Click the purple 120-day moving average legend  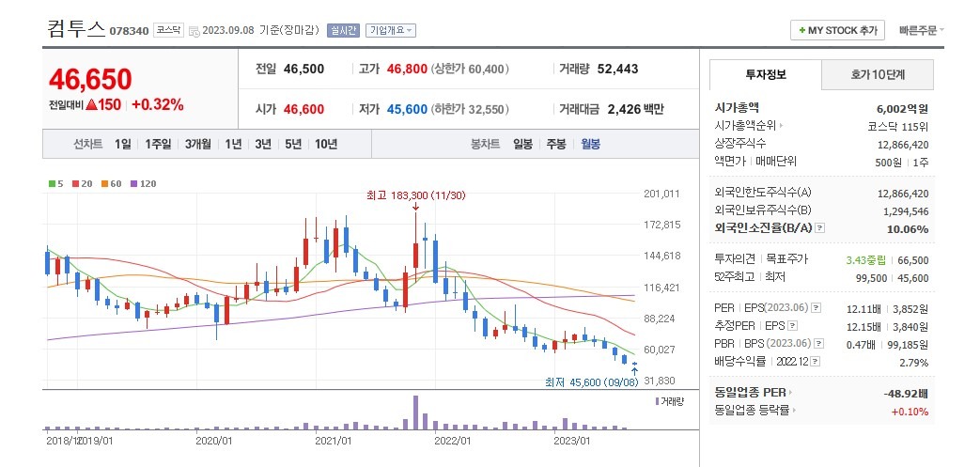(143, 184)
